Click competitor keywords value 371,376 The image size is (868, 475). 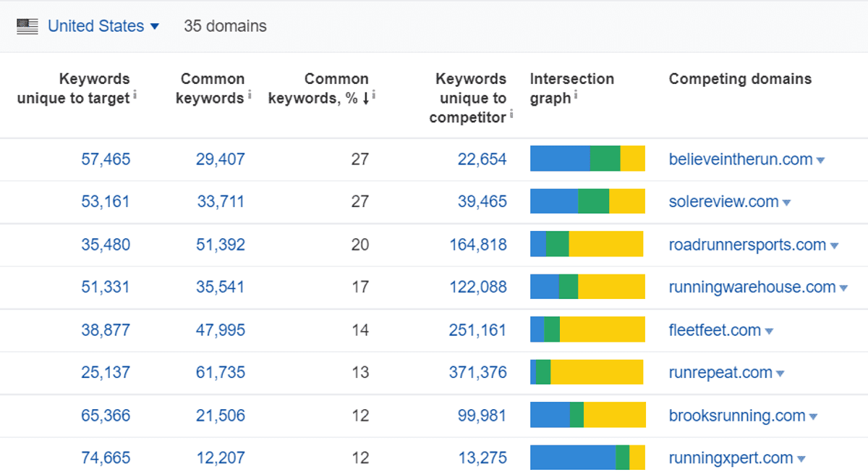[478, 373]
